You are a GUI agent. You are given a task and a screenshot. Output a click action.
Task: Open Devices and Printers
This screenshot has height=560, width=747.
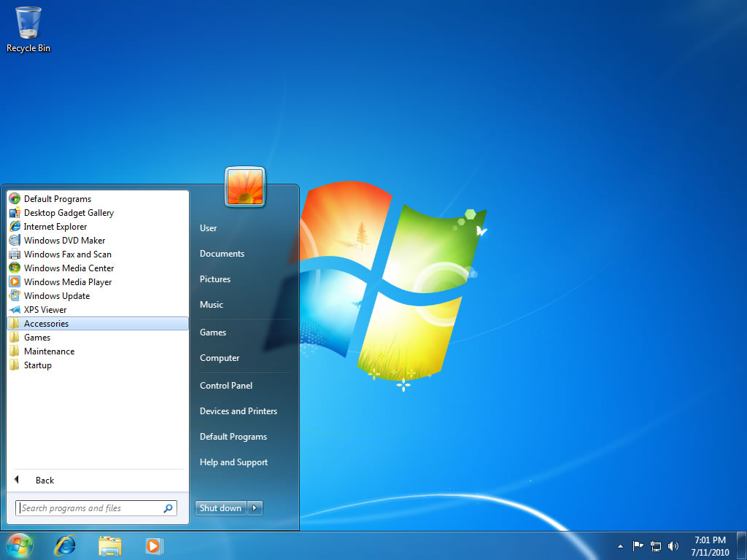click(239, 411)
